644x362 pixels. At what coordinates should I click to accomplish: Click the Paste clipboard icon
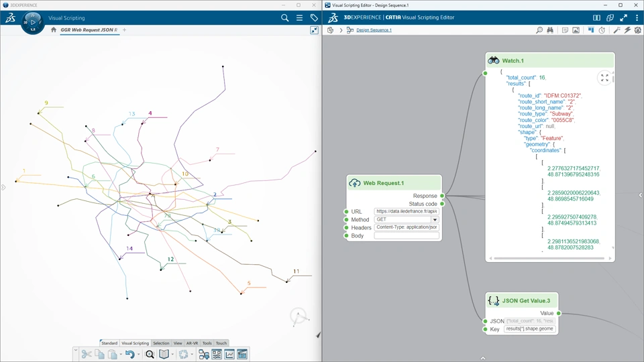coord(112,354)
